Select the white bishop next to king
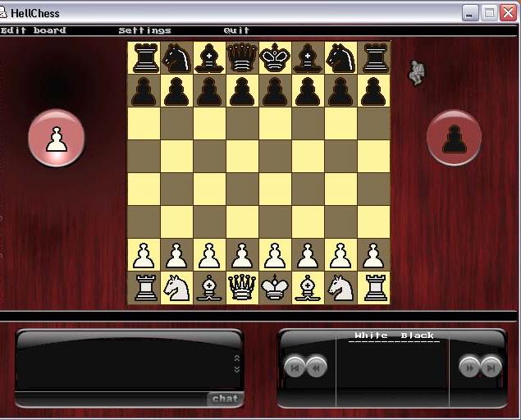The width and height of the screenshot is (521, 420). click(308, 288)
